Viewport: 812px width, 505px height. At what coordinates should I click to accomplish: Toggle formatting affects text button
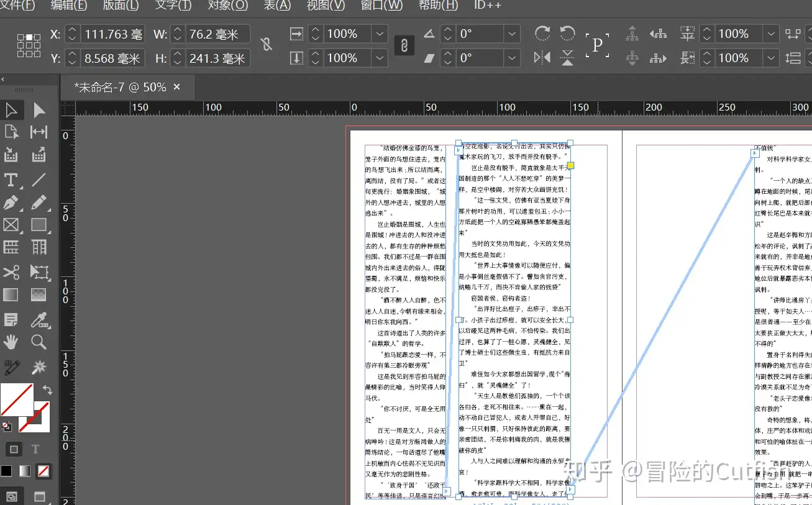[35, 449]
